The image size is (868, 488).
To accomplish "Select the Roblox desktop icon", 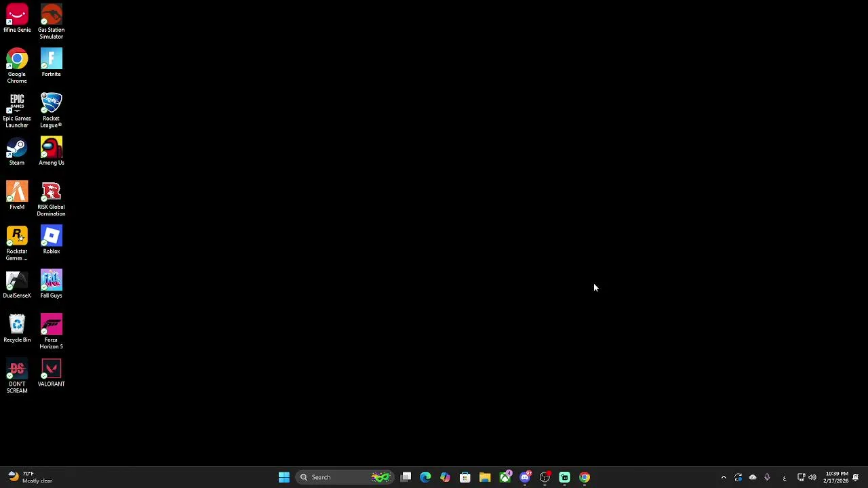I will click(51, 240).
